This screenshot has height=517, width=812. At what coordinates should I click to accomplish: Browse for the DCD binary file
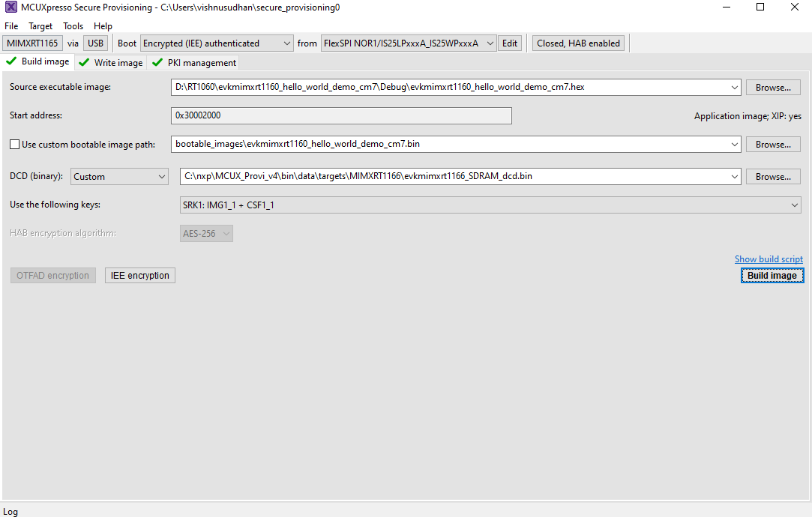pos(772,176)
